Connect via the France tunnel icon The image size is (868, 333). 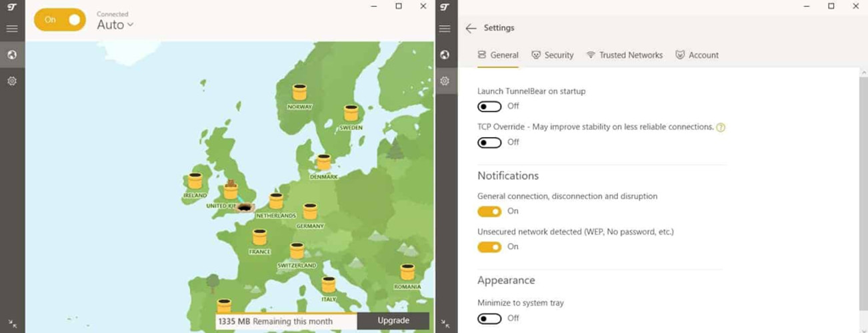(259, 237)
